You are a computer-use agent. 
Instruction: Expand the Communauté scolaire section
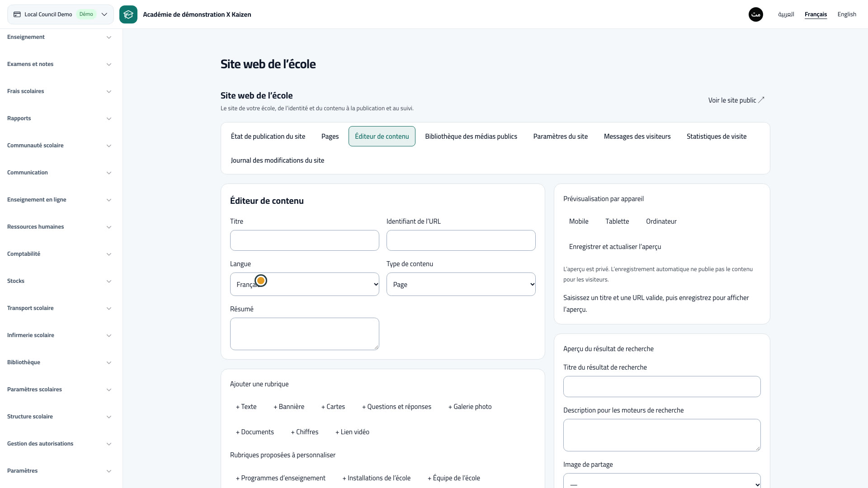[59, 145]
